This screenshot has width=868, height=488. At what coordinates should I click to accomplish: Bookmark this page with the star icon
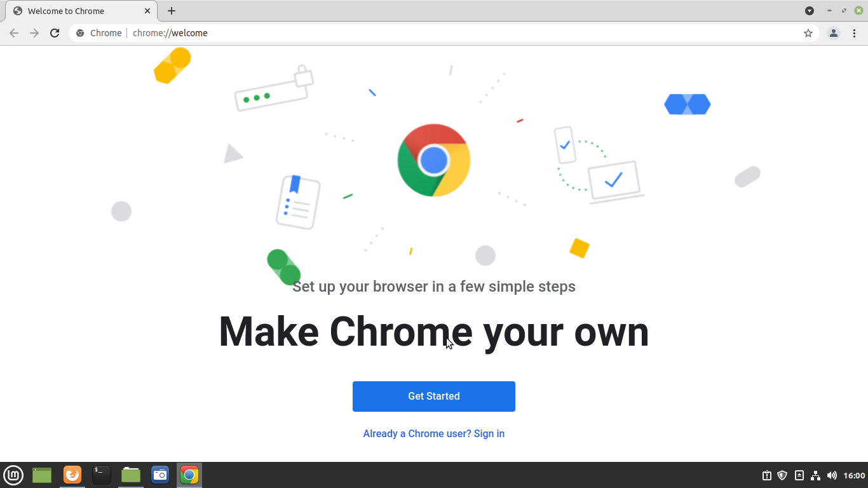tap(808, 32)
